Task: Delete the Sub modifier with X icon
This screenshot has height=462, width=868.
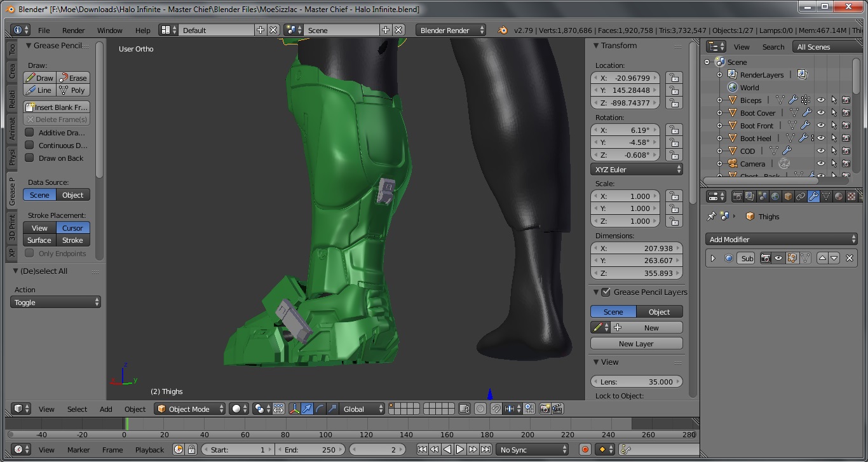Action: click(x=849, y=258)
